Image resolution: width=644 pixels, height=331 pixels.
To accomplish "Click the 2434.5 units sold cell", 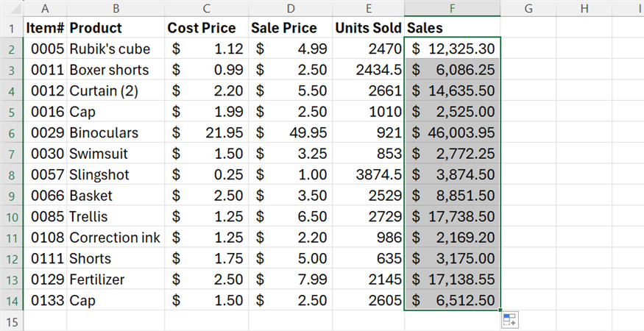I will pos(369,69).
